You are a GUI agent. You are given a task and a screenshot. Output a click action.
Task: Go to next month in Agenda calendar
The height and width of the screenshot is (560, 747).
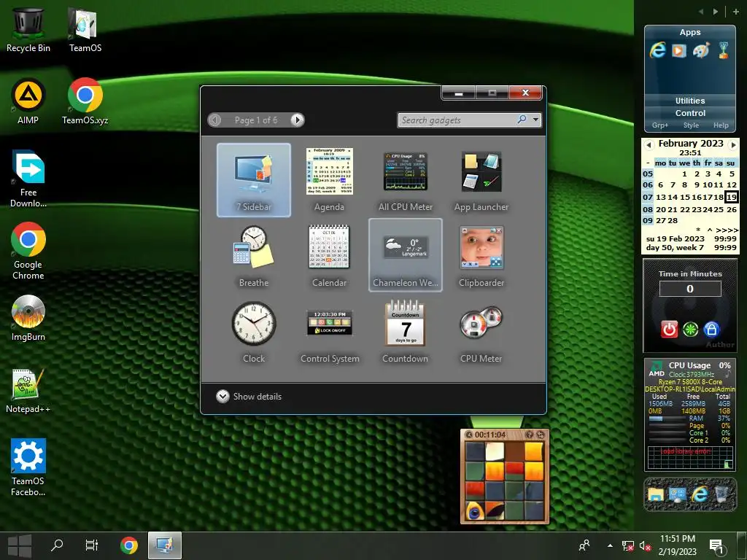click(x=733, y=145)
